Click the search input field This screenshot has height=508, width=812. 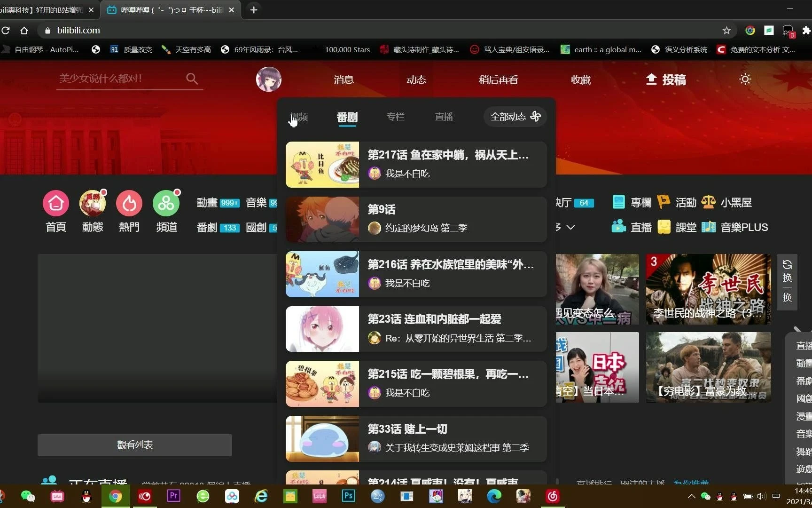[x=120, y=79]
